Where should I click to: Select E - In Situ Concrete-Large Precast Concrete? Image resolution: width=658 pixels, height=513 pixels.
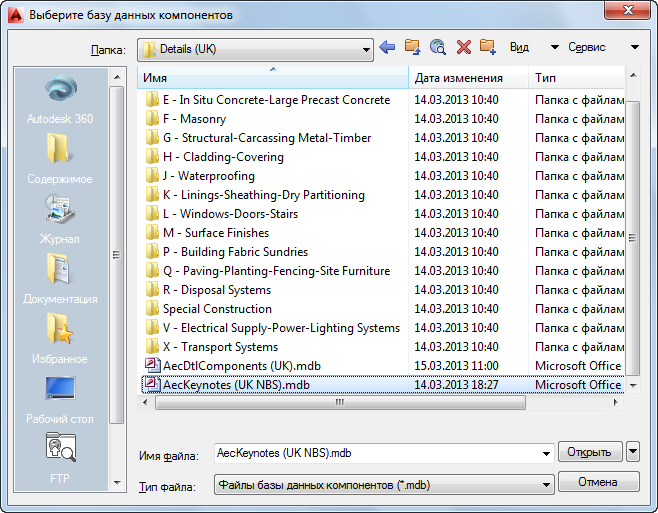click(x=277, y=100)
